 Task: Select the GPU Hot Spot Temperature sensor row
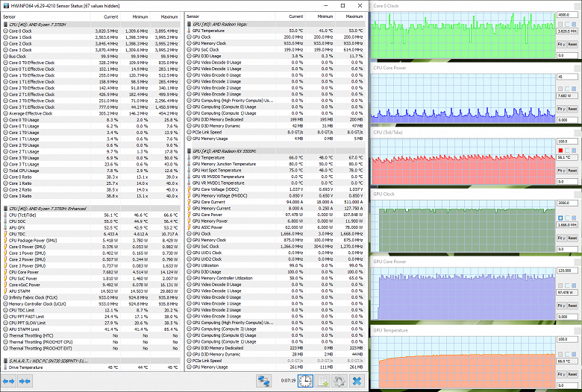pyautogui.click(x=275, y=170)
